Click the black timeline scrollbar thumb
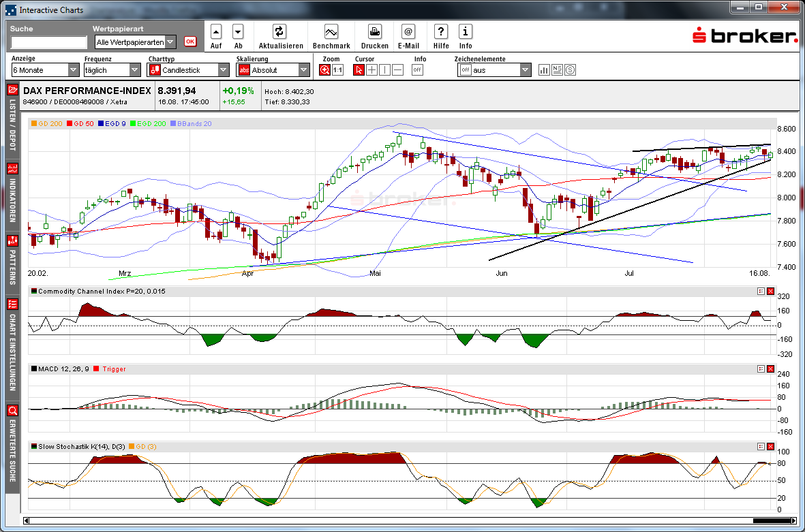This screenshot has width=805, height=532. pyautogui.click(x=772, y=520)
